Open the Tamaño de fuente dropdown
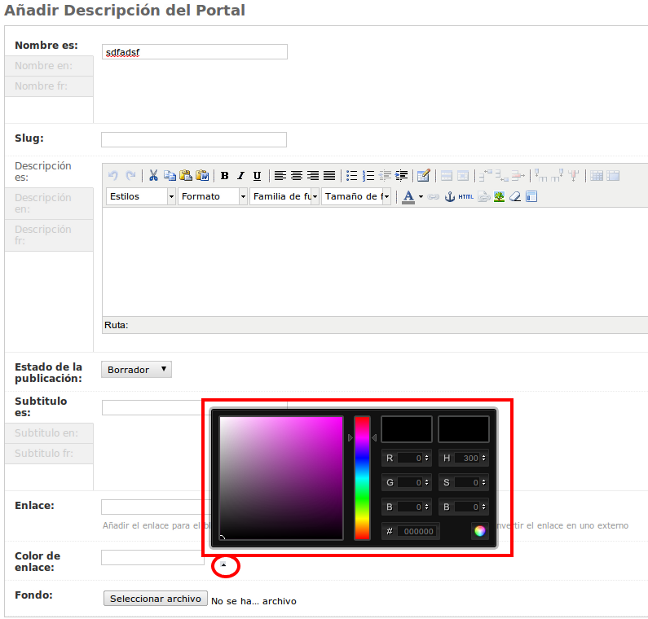The height and width of the screenshot is (619, 648). tap(356, 197)
